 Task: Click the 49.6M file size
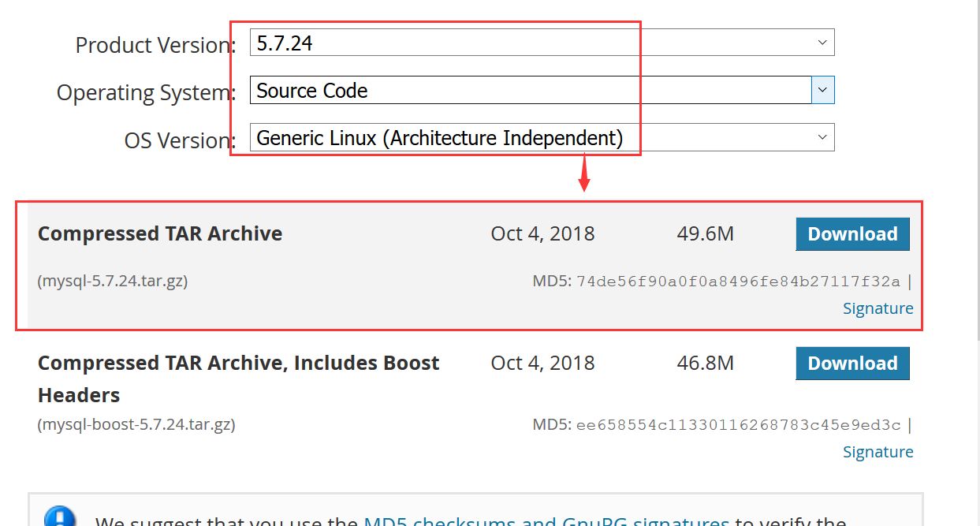[705, 234]
